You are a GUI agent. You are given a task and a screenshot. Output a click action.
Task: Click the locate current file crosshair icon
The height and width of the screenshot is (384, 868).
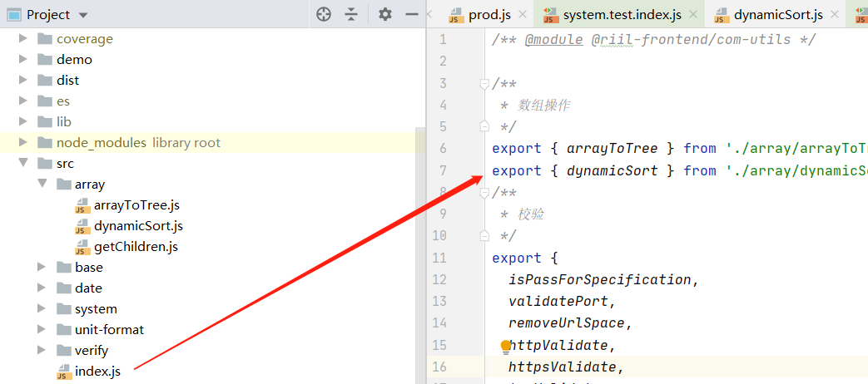(x=324, y=14)
